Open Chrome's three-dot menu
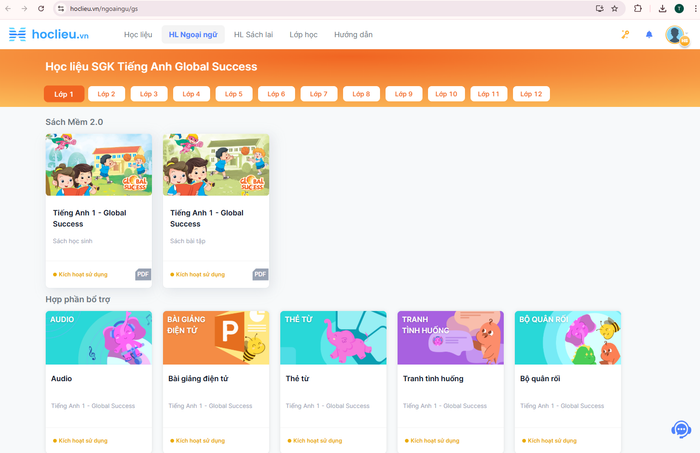Screen dimensions: 700x453 coord(692,8)
